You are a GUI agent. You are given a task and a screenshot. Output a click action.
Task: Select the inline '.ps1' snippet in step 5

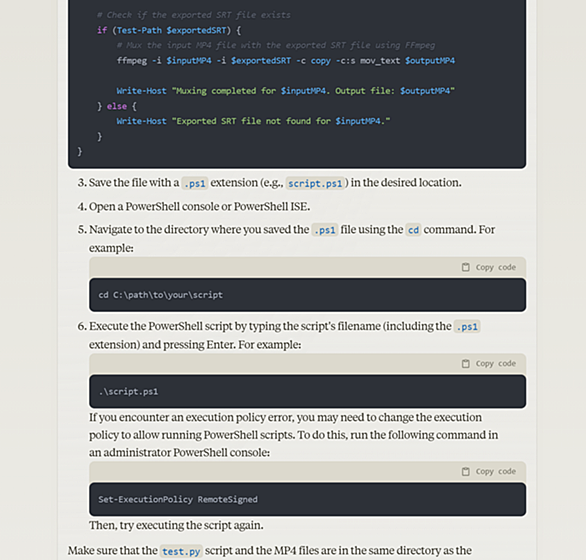click(x=325, y=230)
